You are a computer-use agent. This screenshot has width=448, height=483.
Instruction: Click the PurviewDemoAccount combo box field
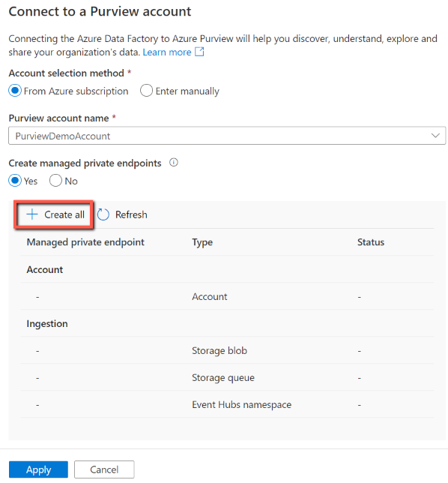pyautogui.click(x=227, y=136)
